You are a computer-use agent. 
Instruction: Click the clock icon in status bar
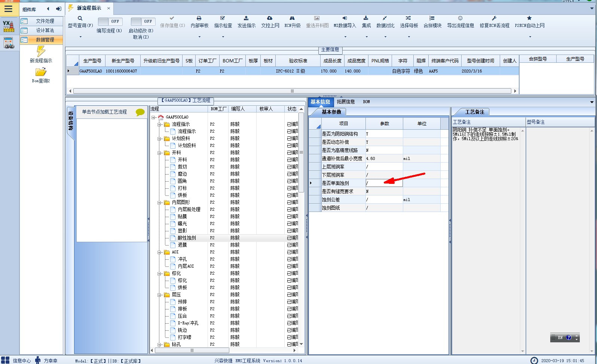[x=534, y=360]
